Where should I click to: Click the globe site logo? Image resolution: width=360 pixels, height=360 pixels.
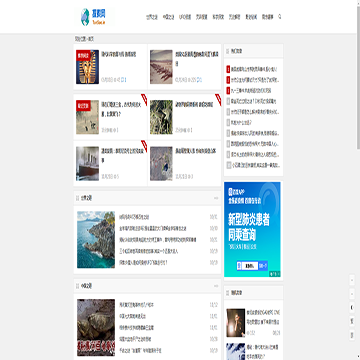pyautogui.click(x=94, y=17)
